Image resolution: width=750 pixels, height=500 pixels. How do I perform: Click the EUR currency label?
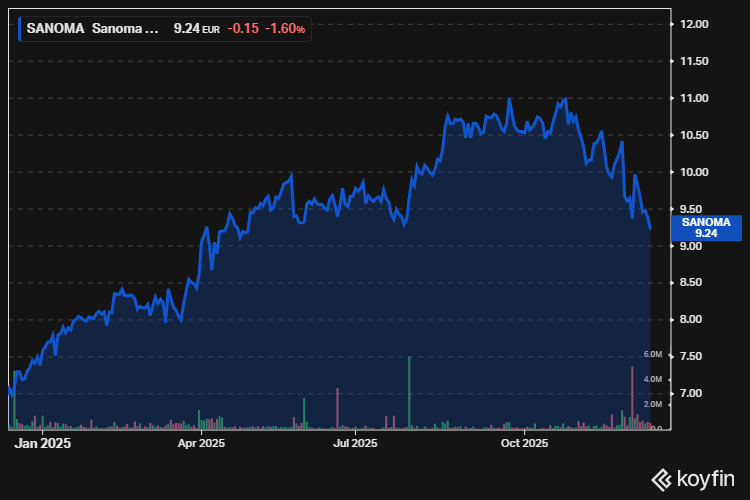pyautogui.click(x=211, y=30)
